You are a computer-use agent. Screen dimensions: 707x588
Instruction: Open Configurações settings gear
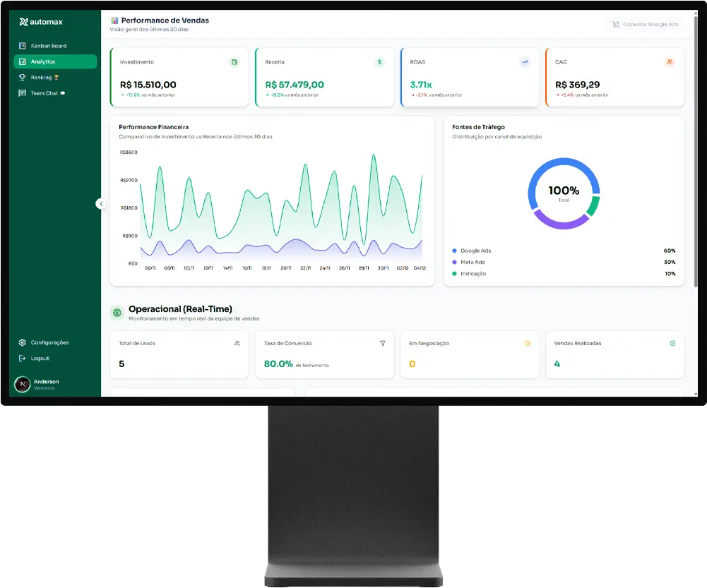pos(23,342)
